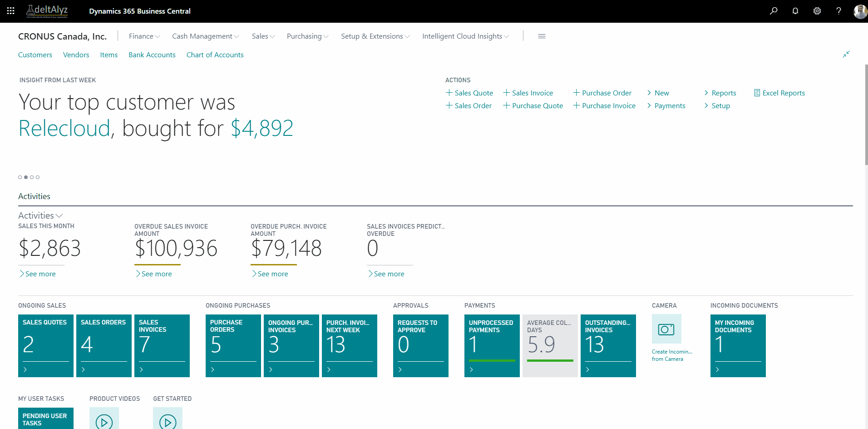Open the hamburger more-menu icon

[x=542, y=36]
